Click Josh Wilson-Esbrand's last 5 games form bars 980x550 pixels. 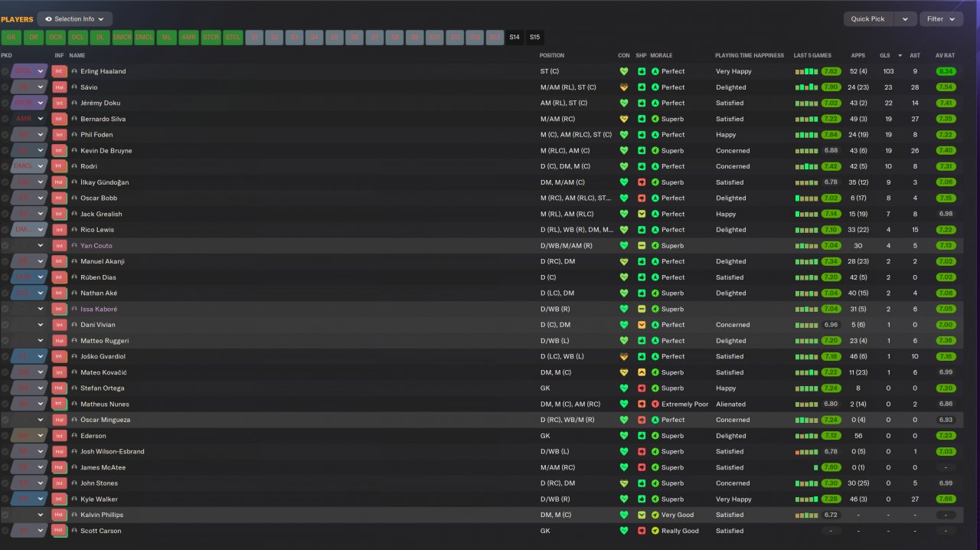(806, 451)
